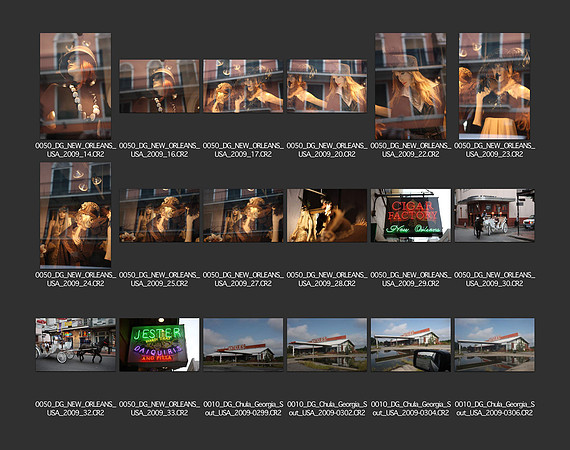
Task: Select thumbnail of photo USA_2009_30.CR2
Action: coord(494,215)
